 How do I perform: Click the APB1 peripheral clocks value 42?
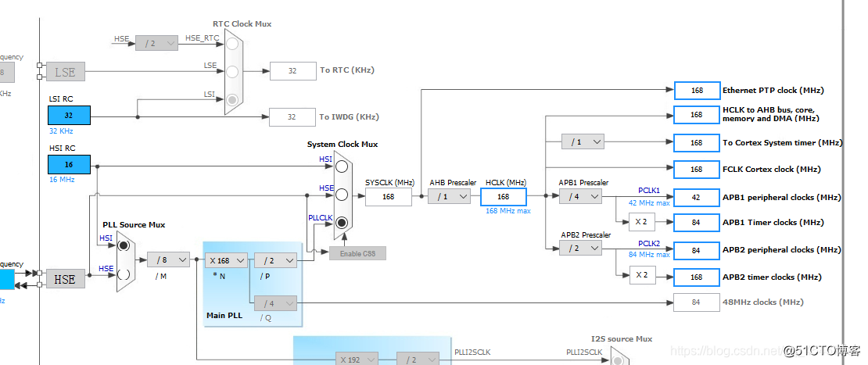[x=696, y=197]
